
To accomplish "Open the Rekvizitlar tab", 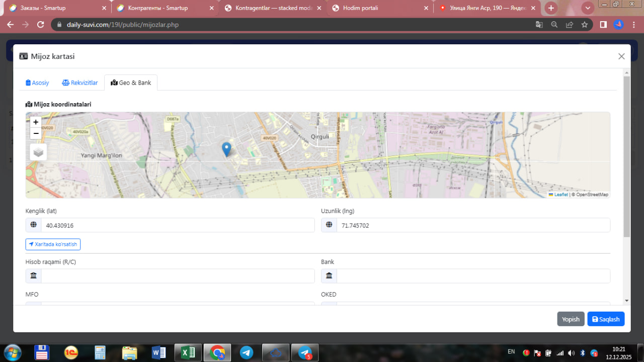I will pyautogui.click(x=80, y=83).
